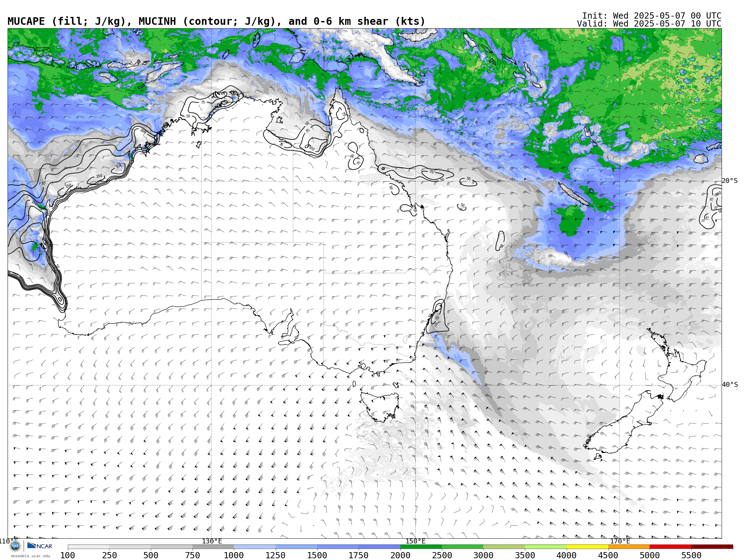Click the 100 colorbar label
Image resolution: width=744 pixels, height=560 pixels.
pyautogui.click(x=68, y=555)
